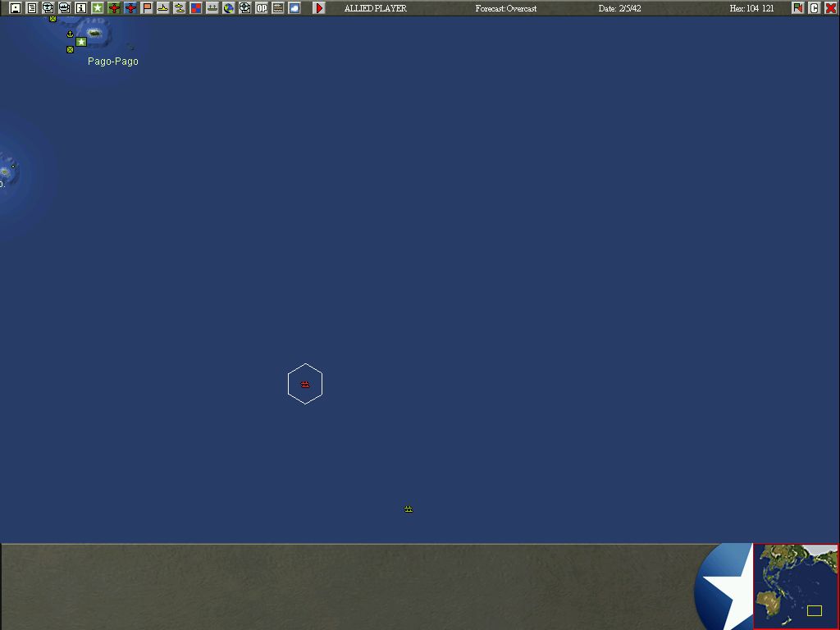The image size is (840, 630).
Task: Click the green flag with red arrow icon
Action: point(798,8)
